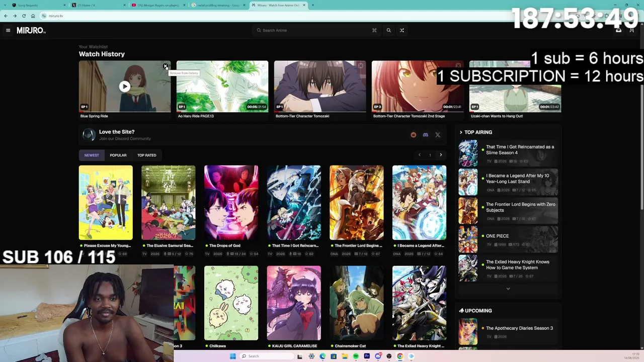The height and width of the screenshot is (362, 644).
Task: Go to previous page of anime list
Action: (419, 155)
